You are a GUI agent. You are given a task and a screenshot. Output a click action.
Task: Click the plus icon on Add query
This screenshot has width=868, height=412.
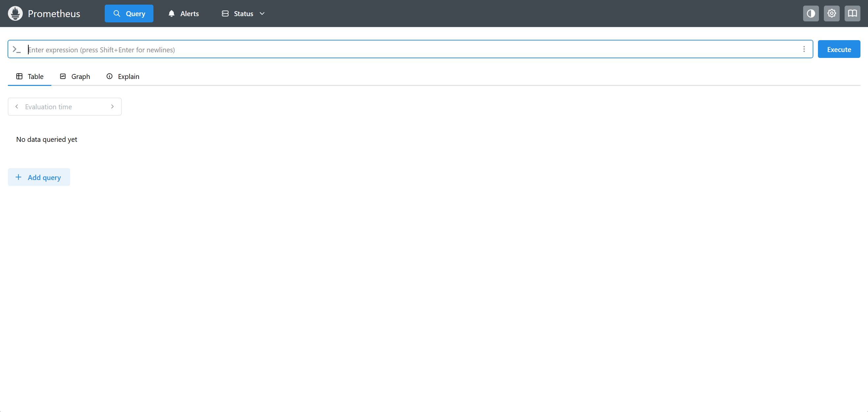[x=18, y=177]
